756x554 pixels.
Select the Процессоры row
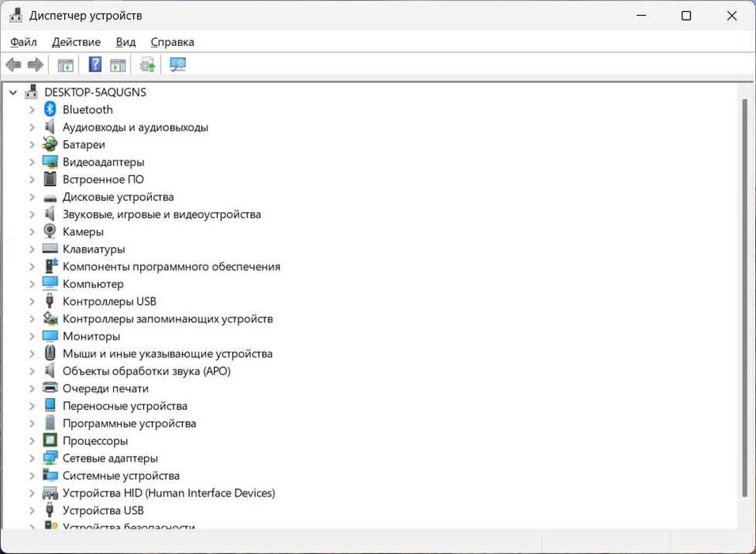coord(95,441)
